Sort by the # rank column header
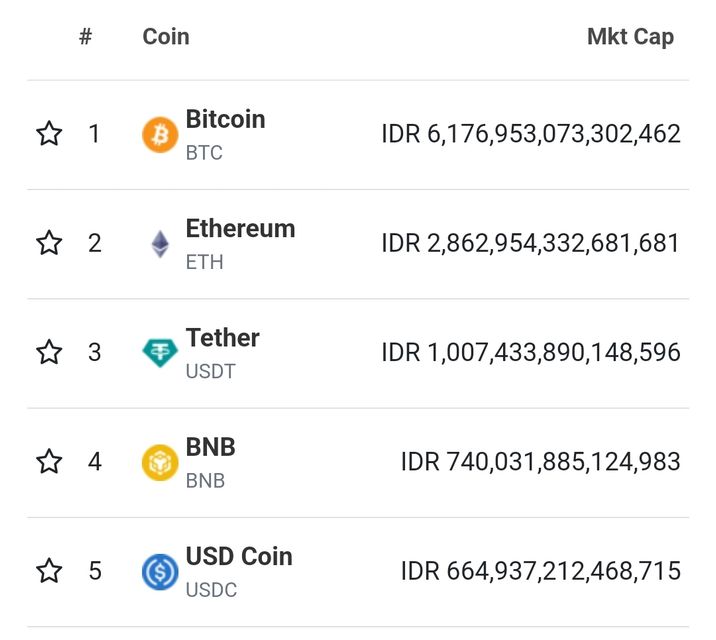 [x=86, y=37]
